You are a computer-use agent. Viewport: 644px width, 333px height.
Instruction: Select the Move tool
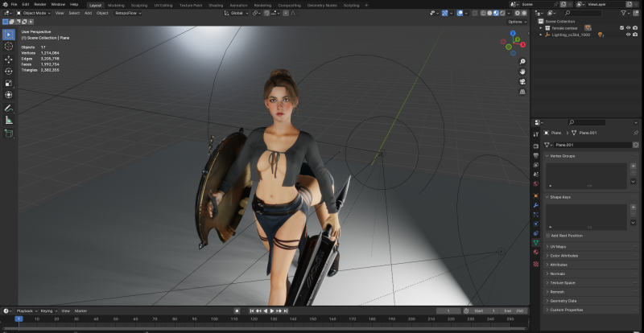(9, 59)
